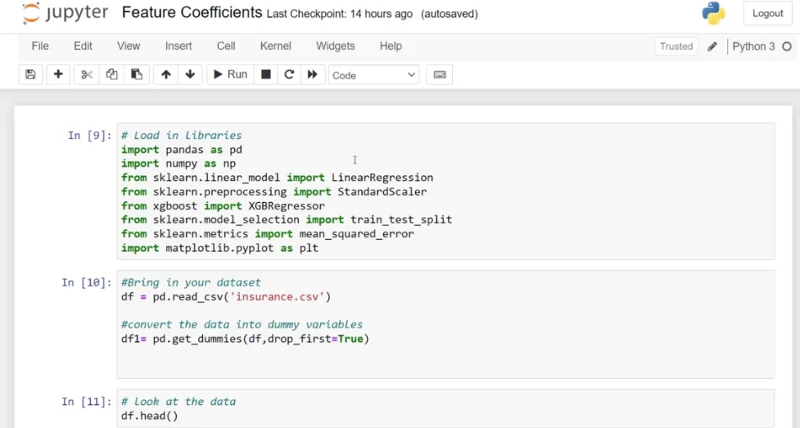Click the pencil edit-mode icon

tap(712, 46)
